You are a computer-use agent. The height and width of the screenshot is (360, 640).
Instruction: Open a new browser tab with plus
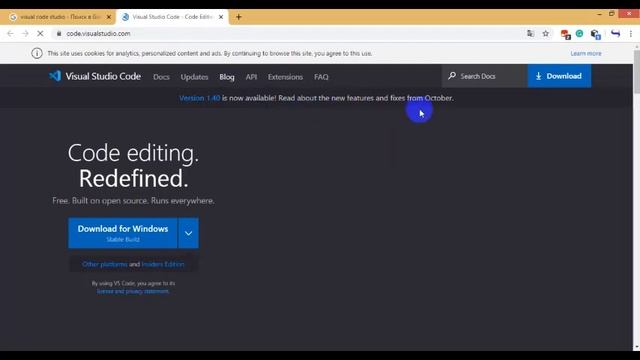[x=239, y=17]
